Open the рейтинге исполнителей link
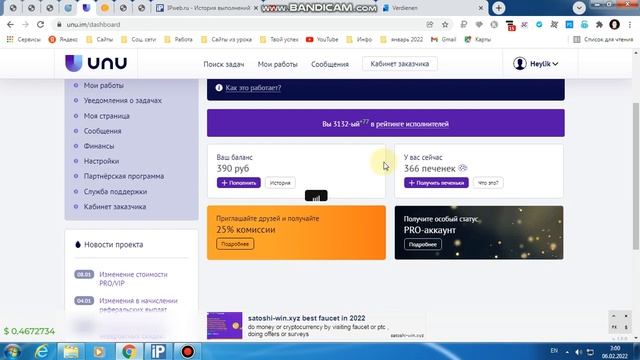The height and width of the screenshot is (360, 640). pos(412,124)
